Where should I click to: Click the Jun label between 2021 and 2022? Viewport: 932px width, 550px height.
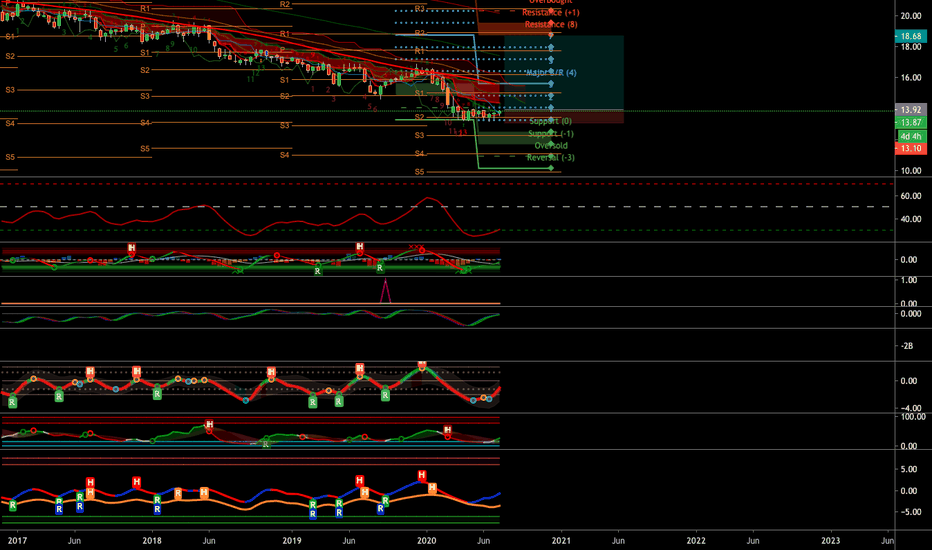coord(618,540)
